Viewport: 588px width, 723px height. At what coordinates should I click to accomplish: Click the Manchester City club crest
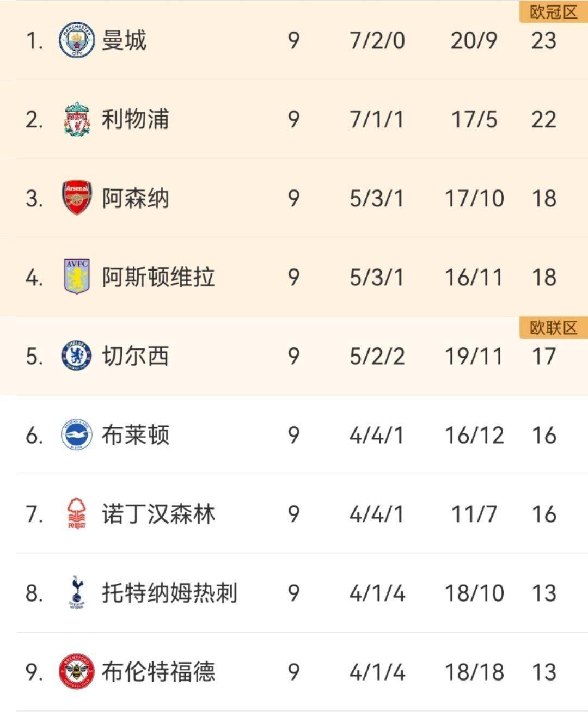tap(77, 40)
